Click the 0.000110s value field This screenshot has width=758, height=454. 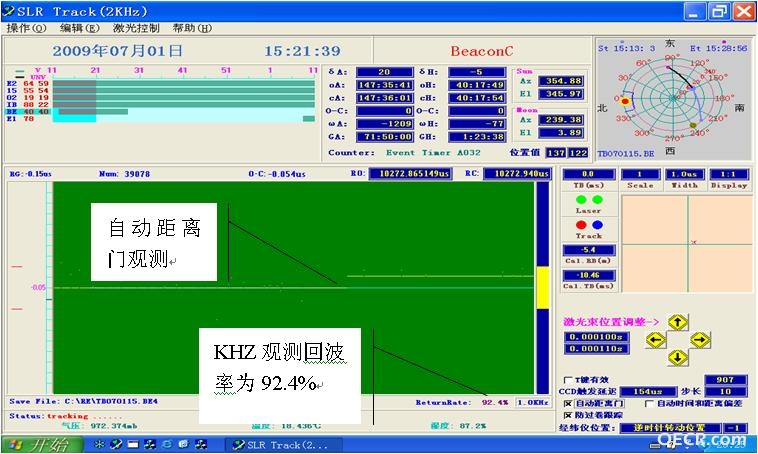click(597, 349)
